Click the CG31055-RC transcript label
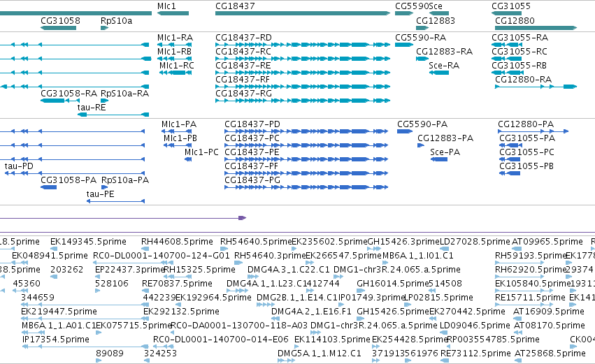The width and height of the screenshot is (595, 364). 519,52
